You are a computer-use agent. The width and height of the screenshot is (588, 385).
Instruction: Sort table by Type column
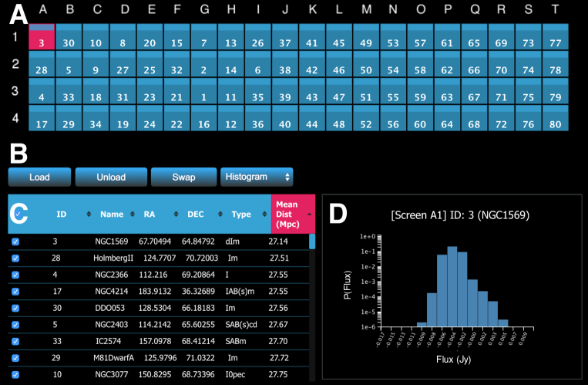click(241, 214)
